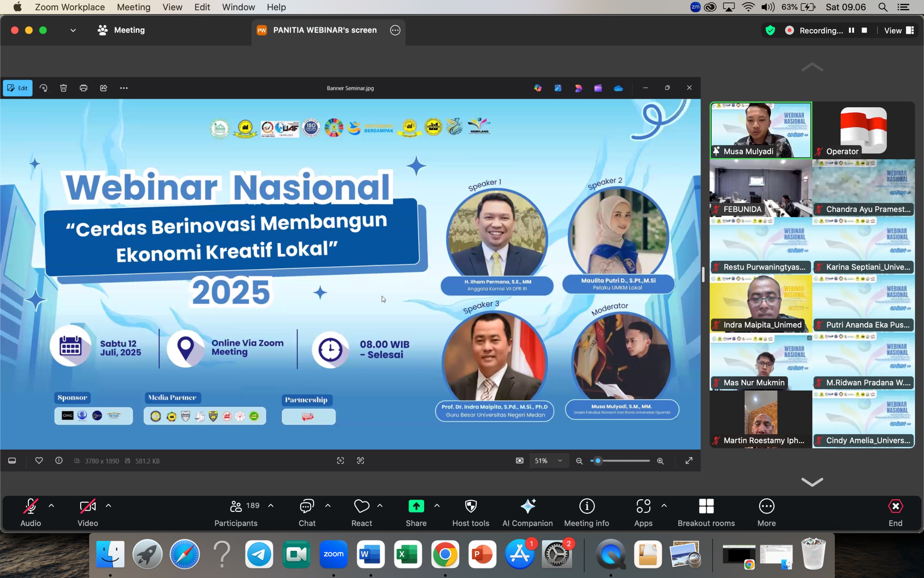Expand video options arrow next to Video
Viewport: 924px width, 578px height.
coord(108,506)
